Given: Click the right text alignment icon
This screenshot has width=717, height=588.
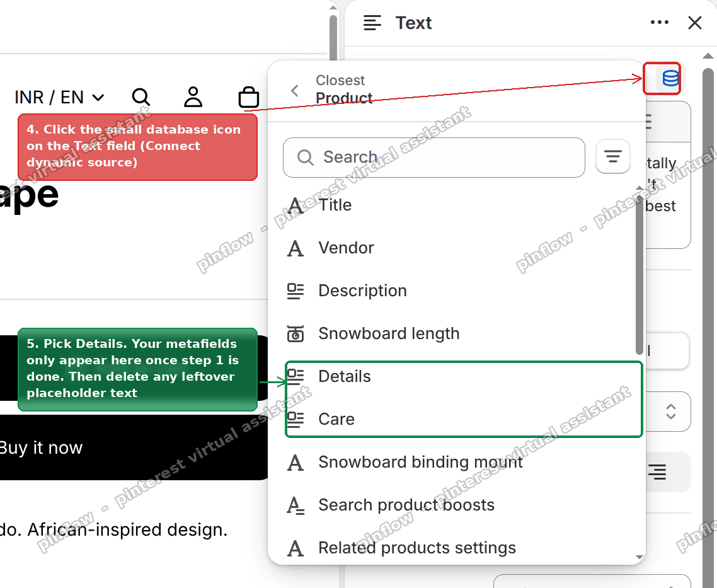Looking at the screenshot, I should [658, 472].
